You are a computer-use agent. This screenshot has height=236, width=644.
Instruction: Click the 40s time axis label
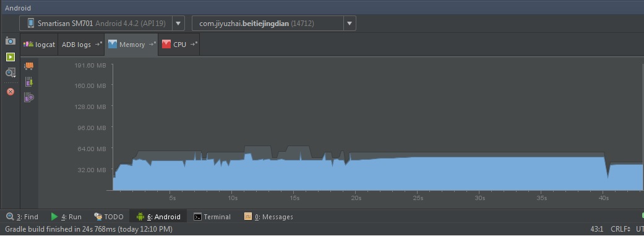pyautogui.click(x=603, y=198)
